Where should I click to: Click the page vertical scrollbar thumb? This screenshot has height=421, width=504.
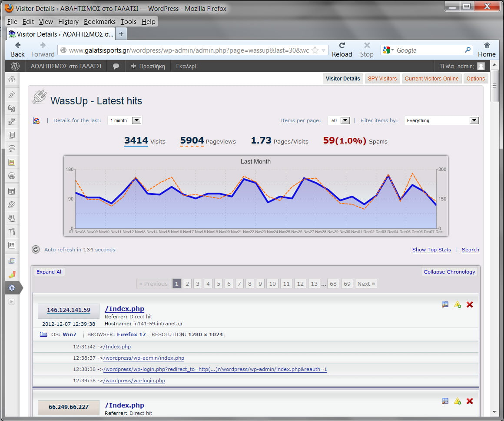494,86
